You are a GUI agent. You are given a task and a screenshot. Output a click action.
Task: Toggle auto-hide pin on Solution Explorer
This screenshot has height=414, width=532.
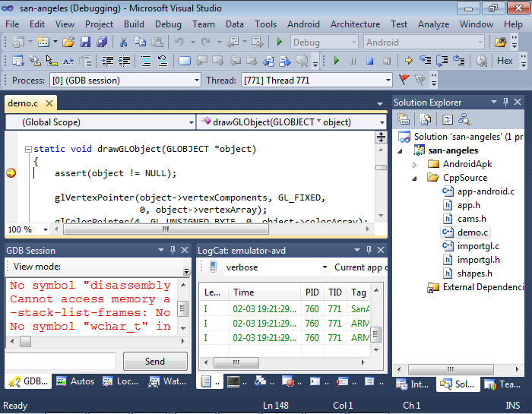pyautogui.click(x=505, y=102)
